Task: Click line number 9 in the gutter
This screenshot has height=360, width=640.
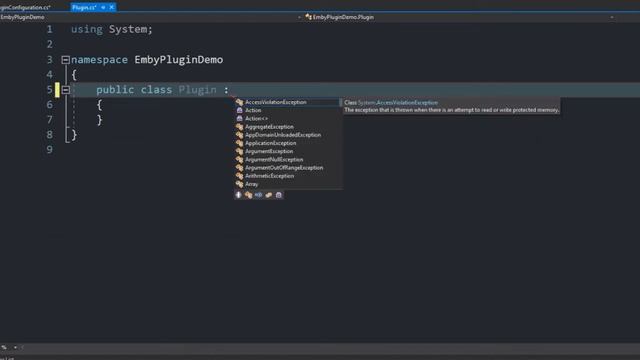Action: pyautogui.click(x=49, y=149)
